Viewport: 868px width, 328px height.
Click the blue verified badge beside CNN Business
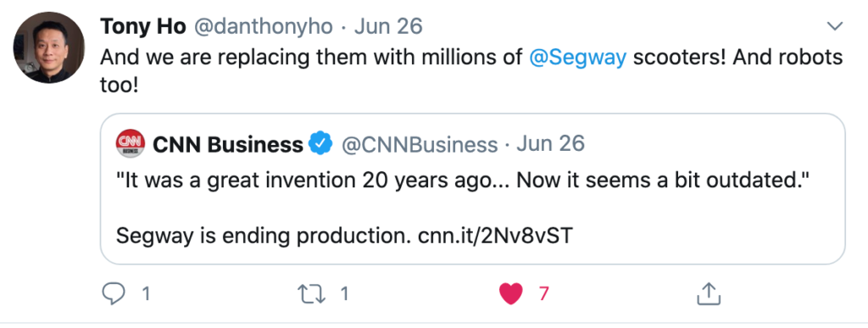[320, 144]
